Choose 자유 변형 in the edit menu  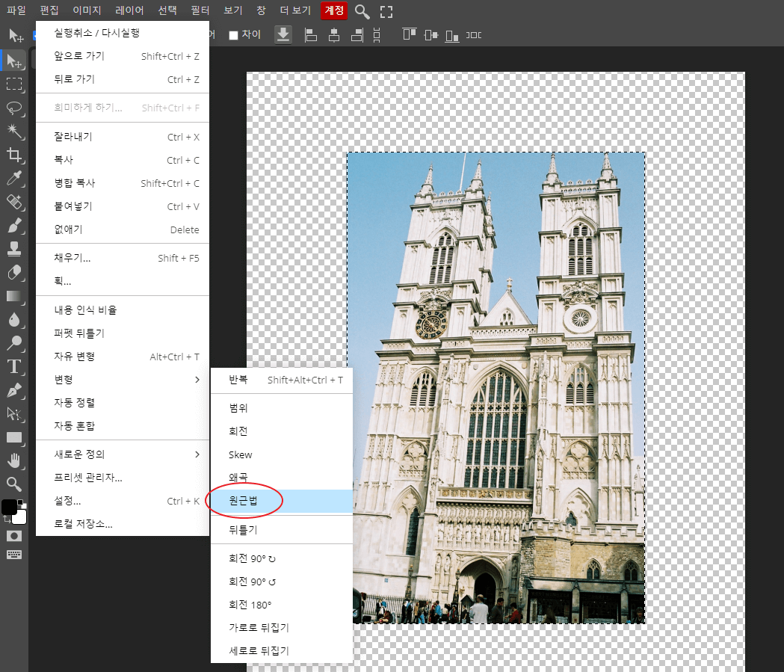click(123, 357)
